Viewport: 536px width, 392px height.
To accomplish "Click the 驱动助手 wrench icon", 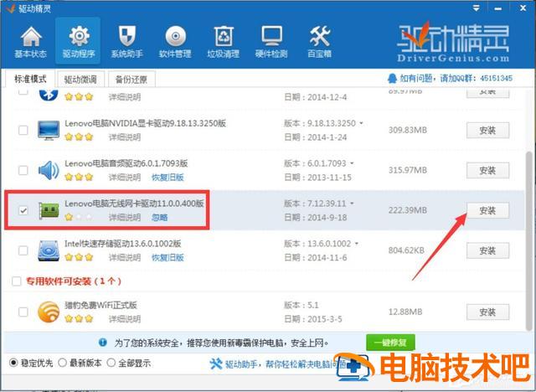I will tap(216, 364).
